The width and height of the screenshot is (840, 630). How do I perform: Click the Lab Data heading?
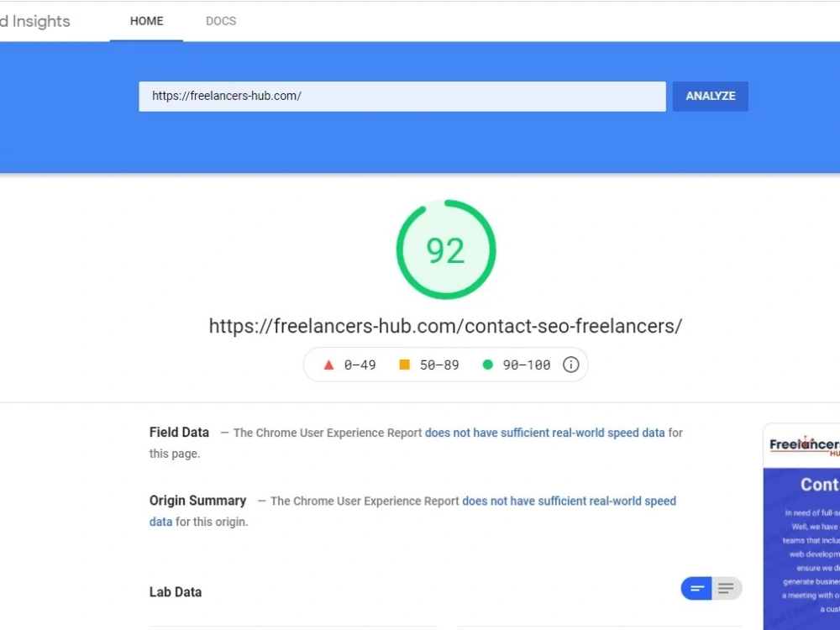pos(176,592)
